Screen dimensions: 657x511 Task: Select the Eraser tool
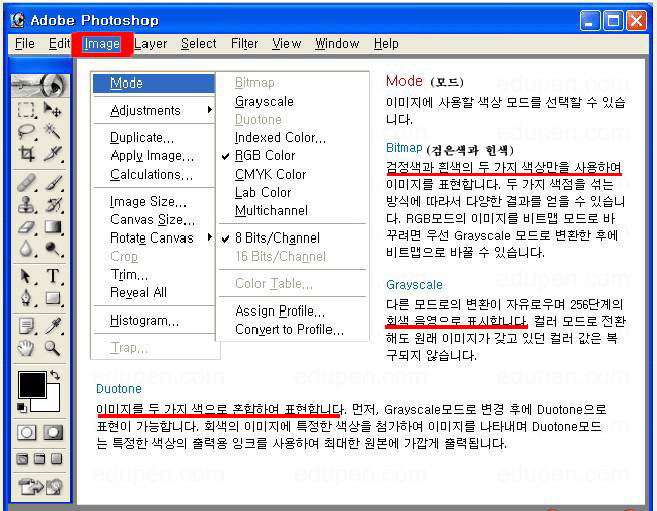(26, 227)
